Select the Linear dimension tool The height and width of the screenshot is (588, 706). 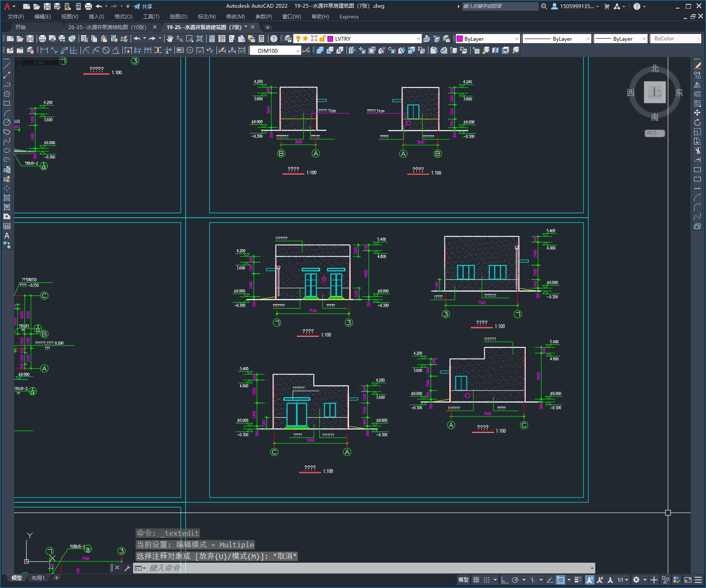(44, 51)
